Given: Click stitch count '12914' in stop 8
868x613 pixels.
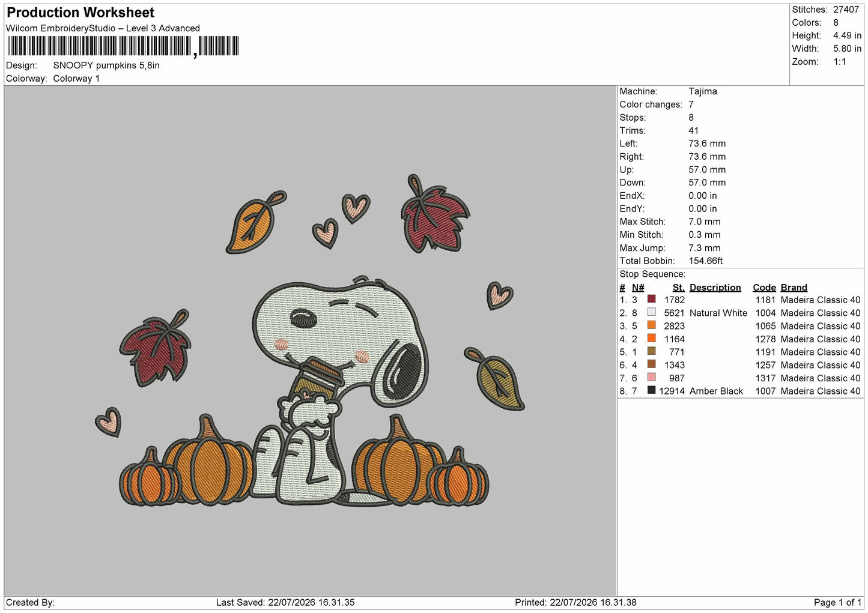Looking at the screenshot, I should click(672, 391).
